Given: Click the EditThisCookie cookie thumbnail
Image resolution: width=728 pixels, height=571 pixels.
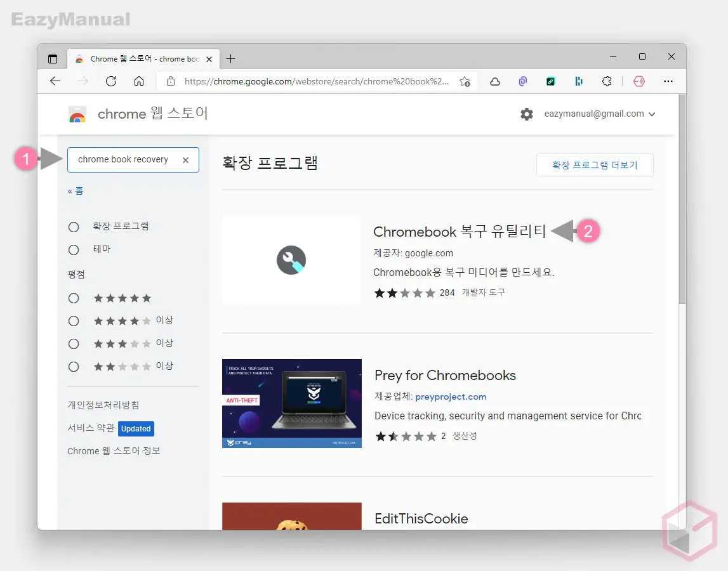Looking at the screenshot, I should 291,516.
